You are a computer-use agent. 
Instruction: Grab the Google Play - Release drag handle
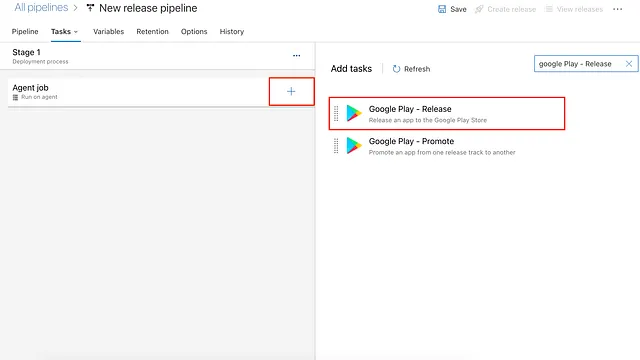tap(336, 113)
